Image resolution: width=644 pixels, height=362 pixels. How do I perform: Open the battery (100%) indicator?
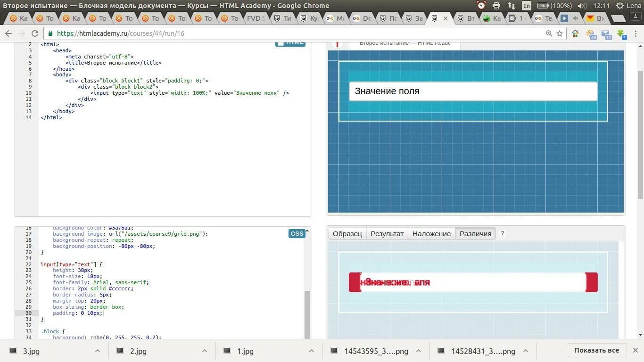tap(554, 6)
